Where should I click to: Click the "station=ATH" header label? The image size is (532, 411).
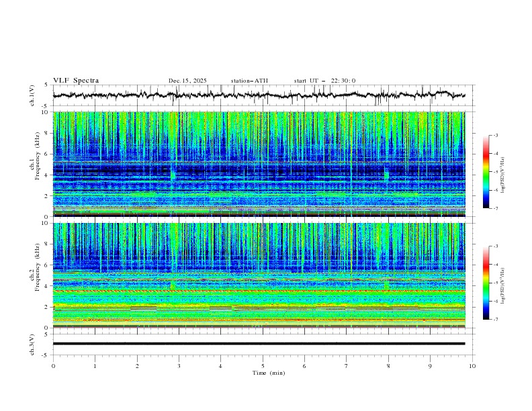point(249,81)
